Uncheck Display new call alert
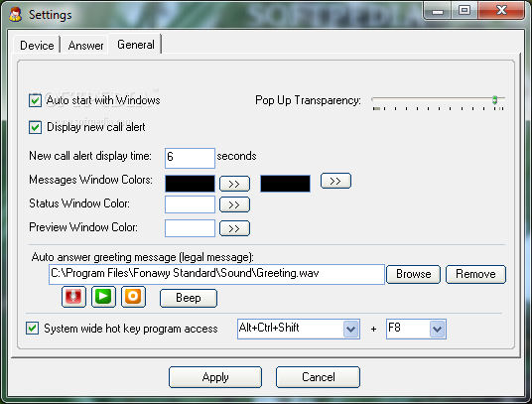The image size is (532, 404). (x=35, y=127)
